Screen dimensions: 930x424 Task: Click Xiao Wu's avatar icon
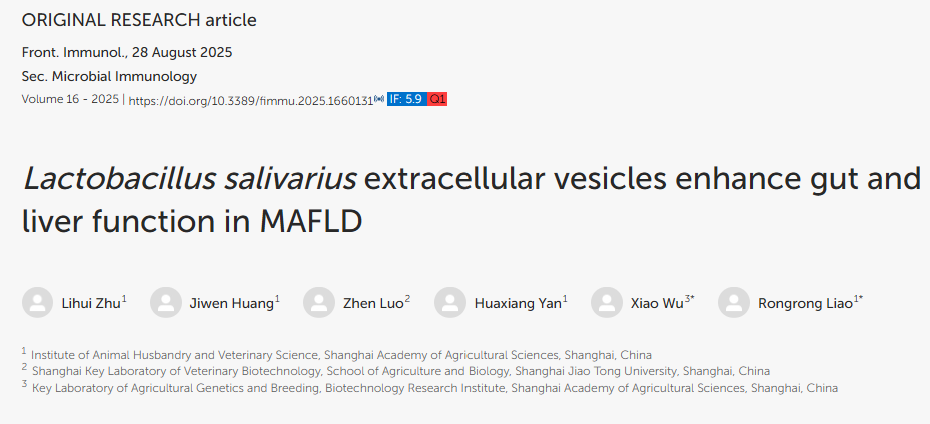[607, 302]
